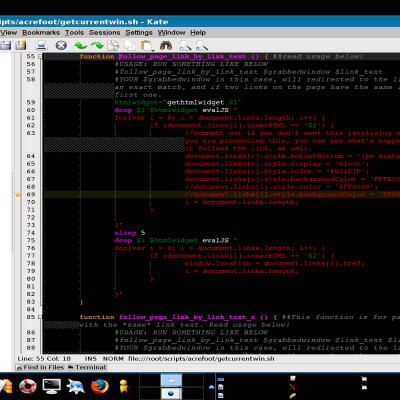
Task: Show the Find in Files tool view
Action: coord(40,367)
